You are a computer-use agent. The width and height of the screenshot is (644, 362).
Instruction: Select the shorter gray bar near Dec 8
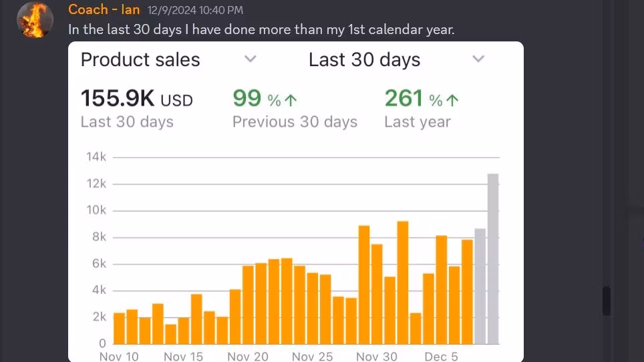coord(480,287)
